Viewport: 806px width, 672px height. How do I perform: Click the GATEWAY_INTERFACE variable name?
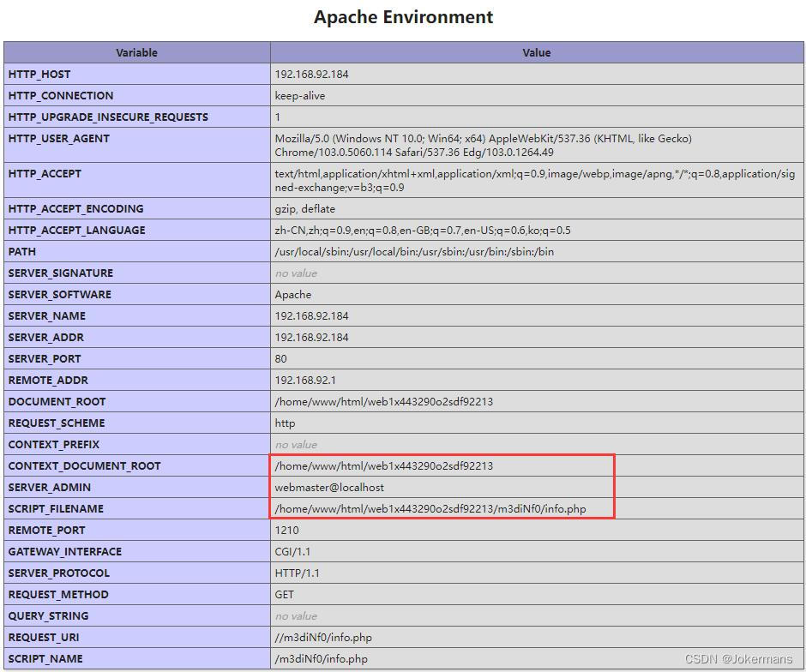click(65, 552)
